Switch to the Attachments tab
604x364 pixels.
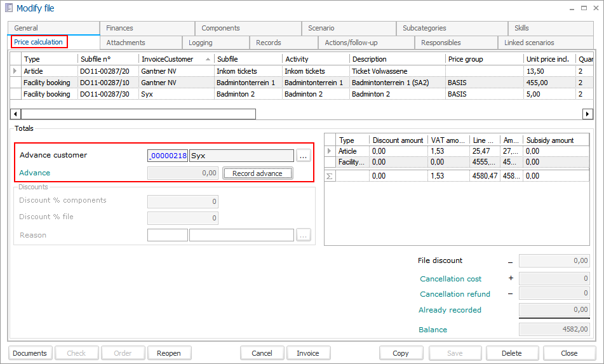tap(126, 43)
